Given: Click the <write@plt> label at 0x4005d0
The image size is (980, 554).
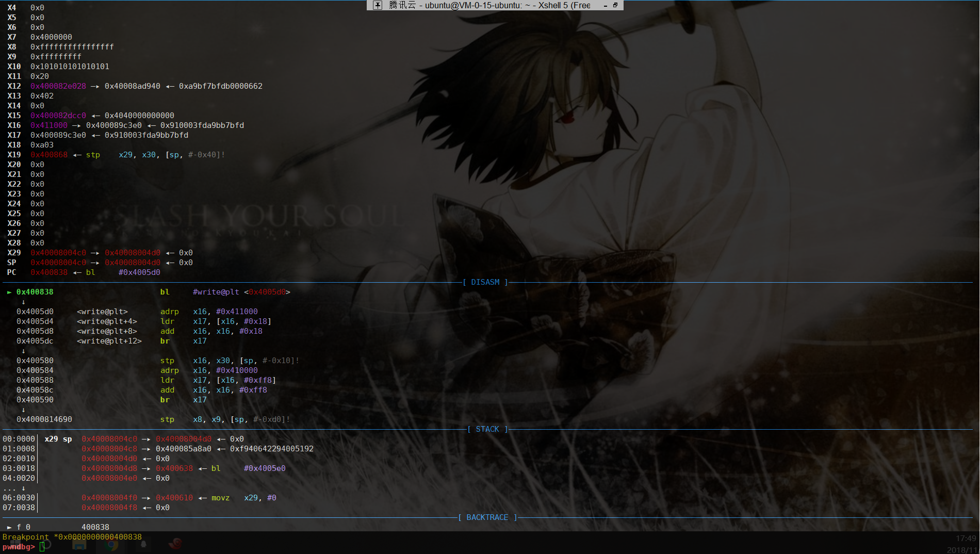Looking at the screenshot, I should (102, 312).
